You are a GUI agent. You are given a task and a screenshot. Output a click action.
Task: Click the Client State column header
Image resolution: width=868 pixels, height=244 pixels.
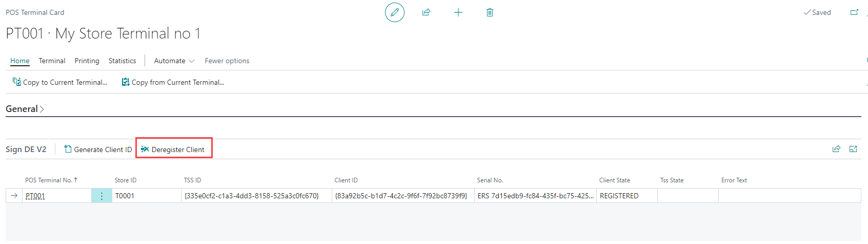coord(615,180)
